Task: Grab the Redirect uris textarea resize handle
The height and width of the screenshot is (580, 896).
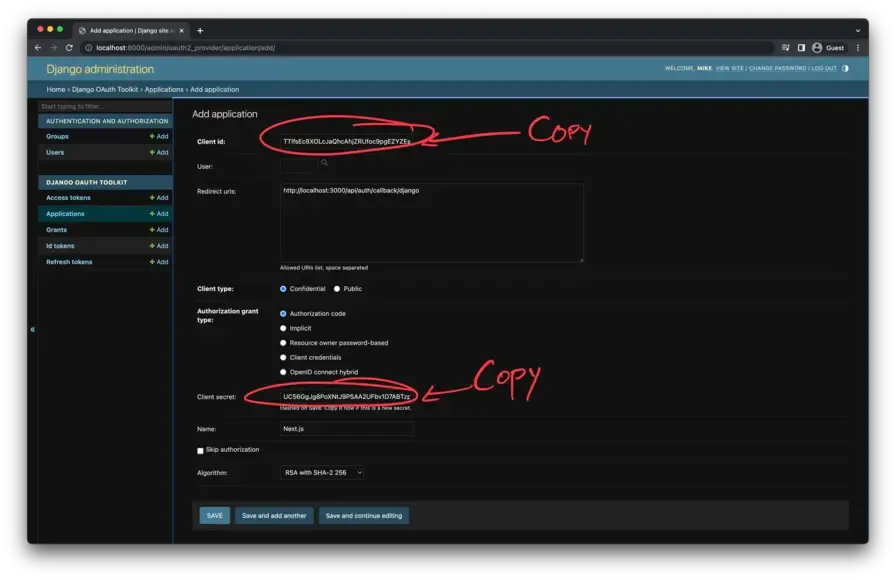Action: coord(581,259)
